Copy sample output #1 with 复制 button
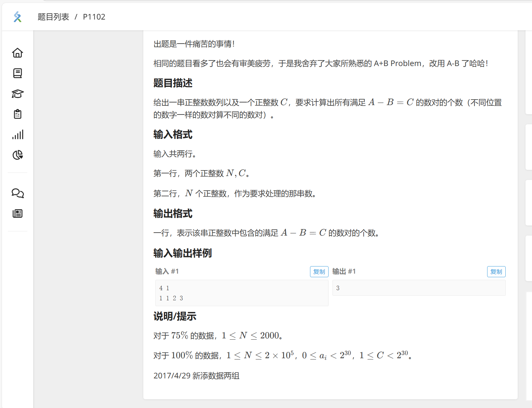 pos(496,272)
